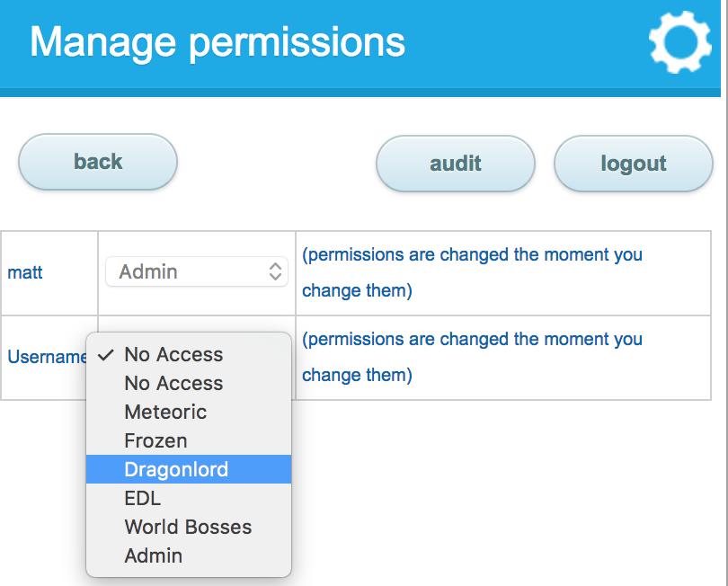Screen dimensions: 728x586
Task: Click the permissions note in matt's row
Action: [472, 272]
